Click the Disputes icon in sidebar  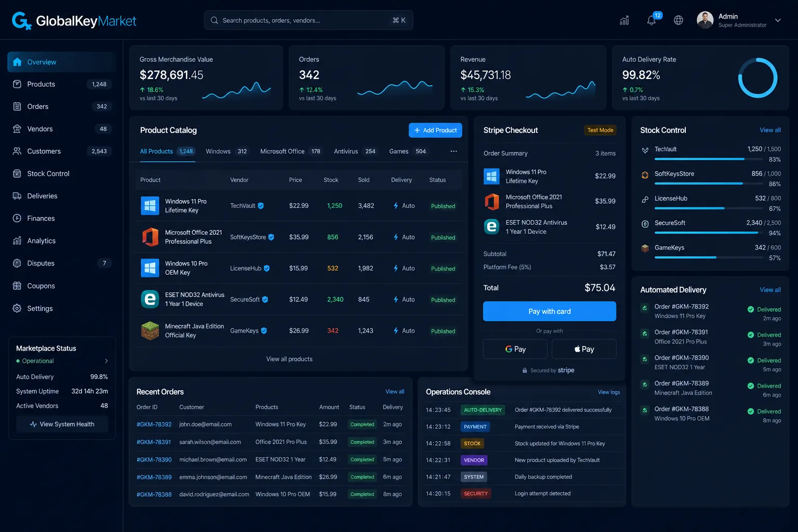pos(17,263)
